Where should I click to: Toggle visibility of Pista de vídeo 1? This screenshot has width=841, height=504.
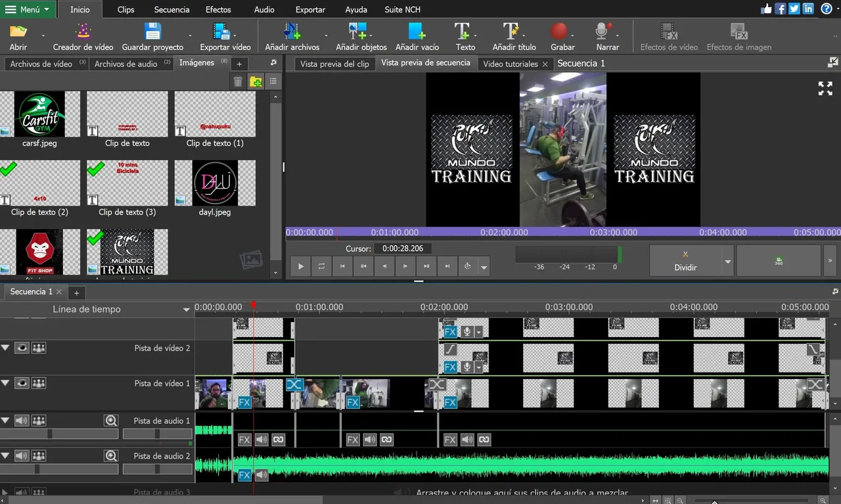pos(22,383)
